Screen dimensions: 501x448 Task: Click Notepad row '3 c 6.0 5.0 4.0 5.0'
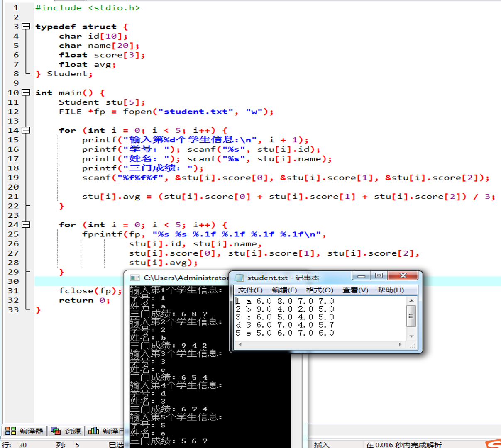point(285,317)
